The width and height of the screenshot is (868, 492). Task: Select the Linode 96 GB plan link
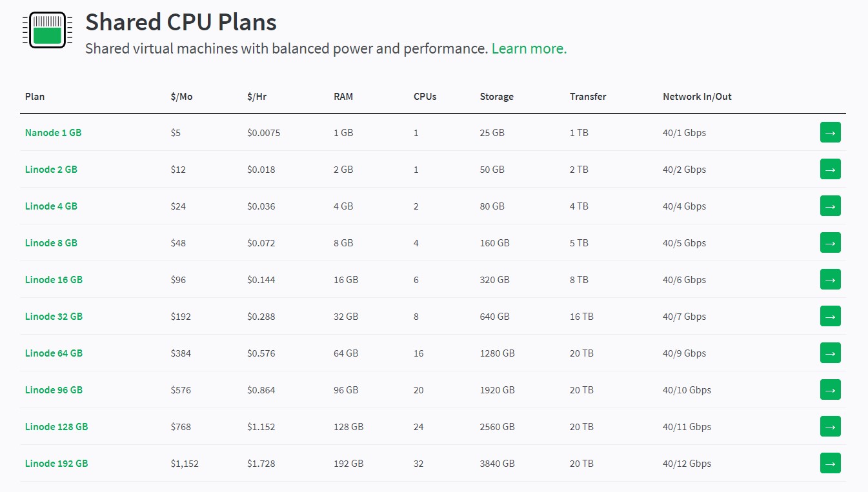pyautogui.click(x=54, y=389)
